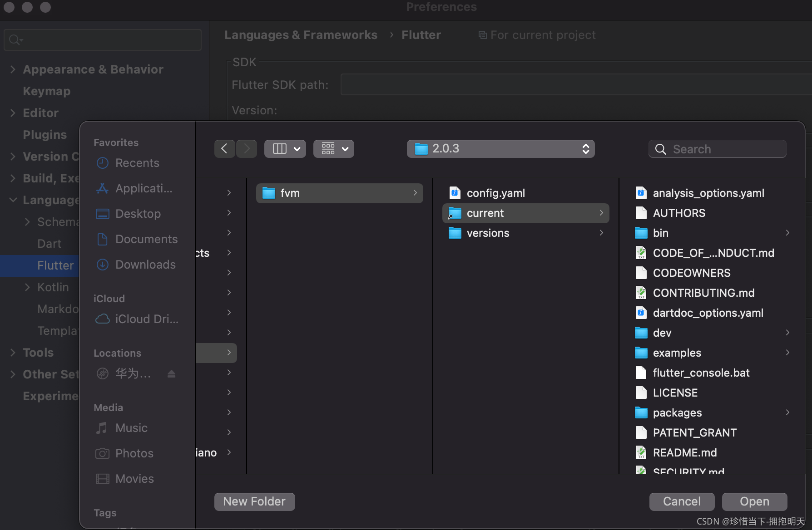Click the Search field in file dialog
The width and height of the screenshot is (812, 530).
click(718, 149)
